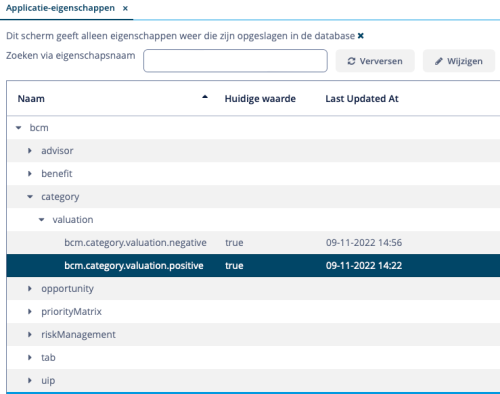
Task: Click the benefit label
Action: point(57,174)
